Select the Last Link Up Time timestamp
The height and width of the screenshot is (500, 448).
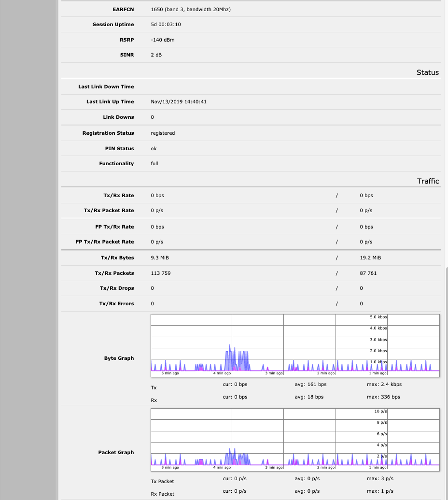(x=178, y=101)
